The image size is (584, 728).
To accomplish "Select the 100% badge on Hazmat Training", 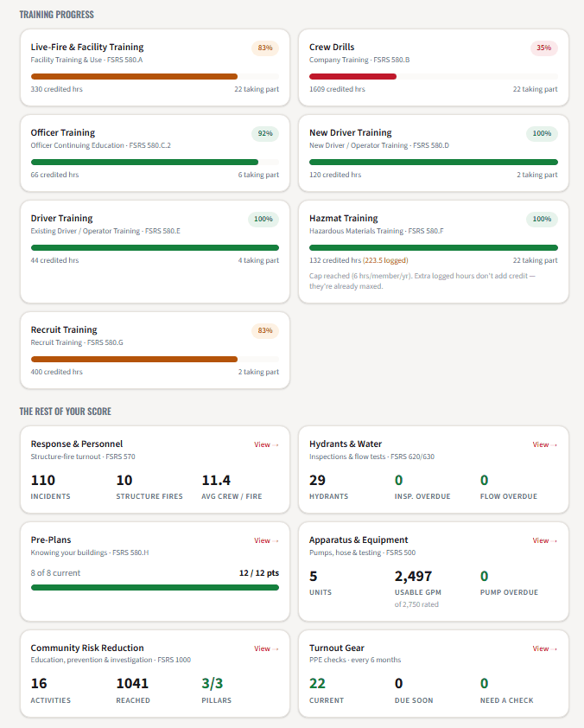I will tap(542, 219).
